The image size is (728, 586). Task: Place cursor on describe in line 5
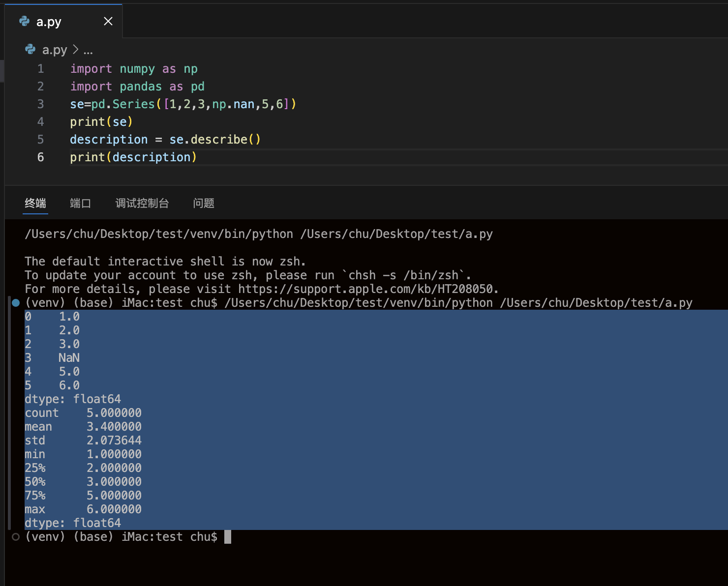219,140
